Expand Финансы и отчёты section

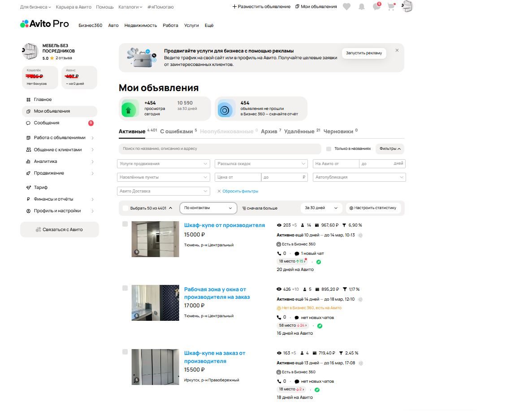59,199
